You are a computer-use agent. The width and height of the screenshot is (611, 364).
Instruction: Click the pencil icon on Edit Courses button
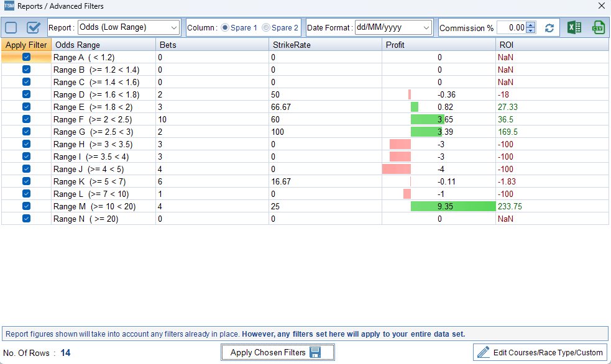[483, 352]
